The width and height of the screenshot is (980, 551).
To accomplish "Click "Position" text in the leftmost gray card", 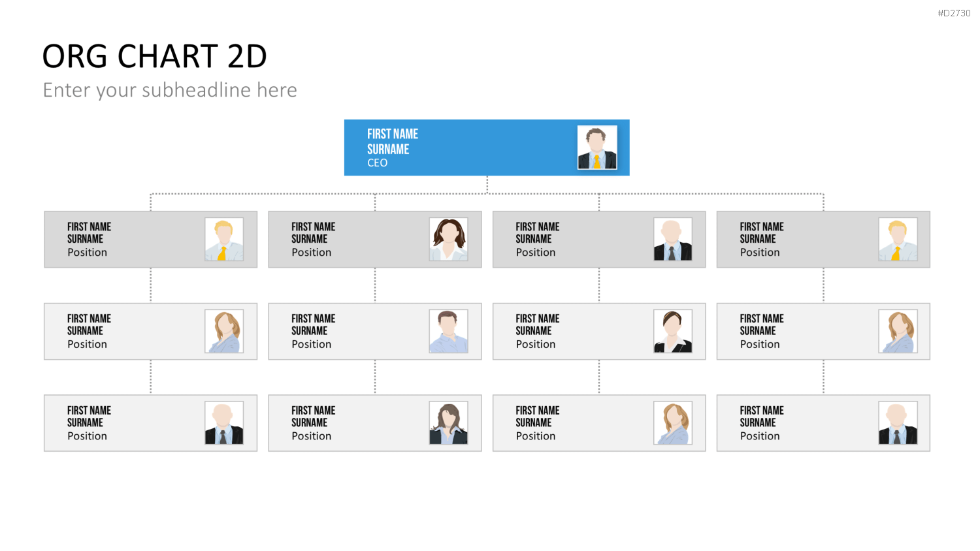I will point(87,253).
